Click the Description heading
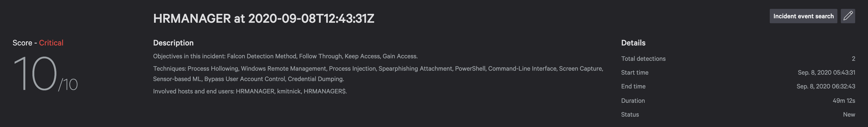868x127 pixels. [x=173, y=43]
